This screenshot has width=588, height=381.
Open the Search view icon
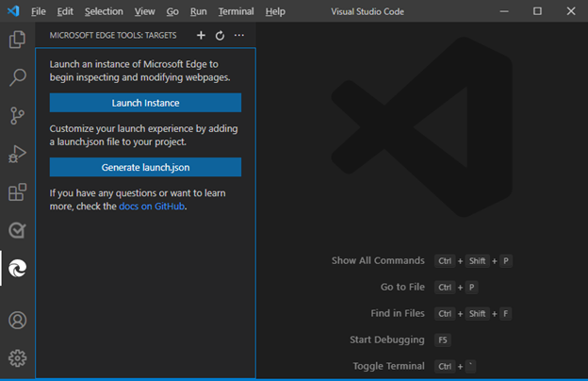(17, 77)
